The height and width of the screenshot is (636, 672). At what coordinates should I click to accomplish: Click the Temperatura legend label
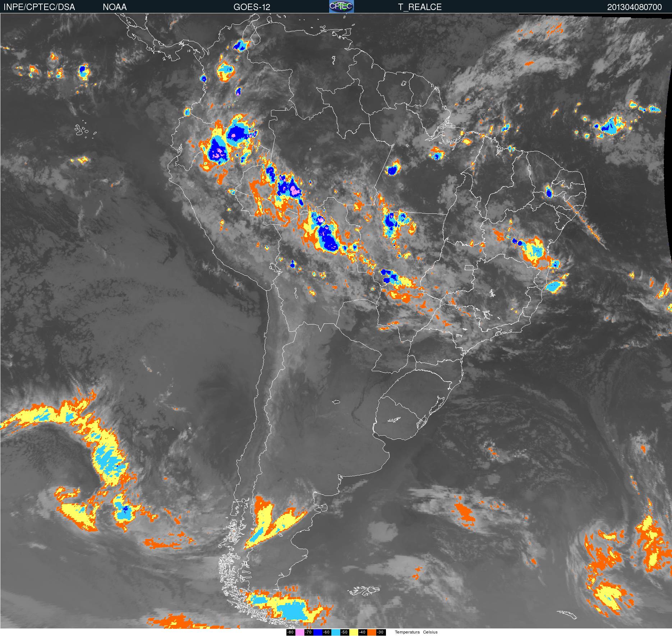pyautogui.click(x=407, y=632)
